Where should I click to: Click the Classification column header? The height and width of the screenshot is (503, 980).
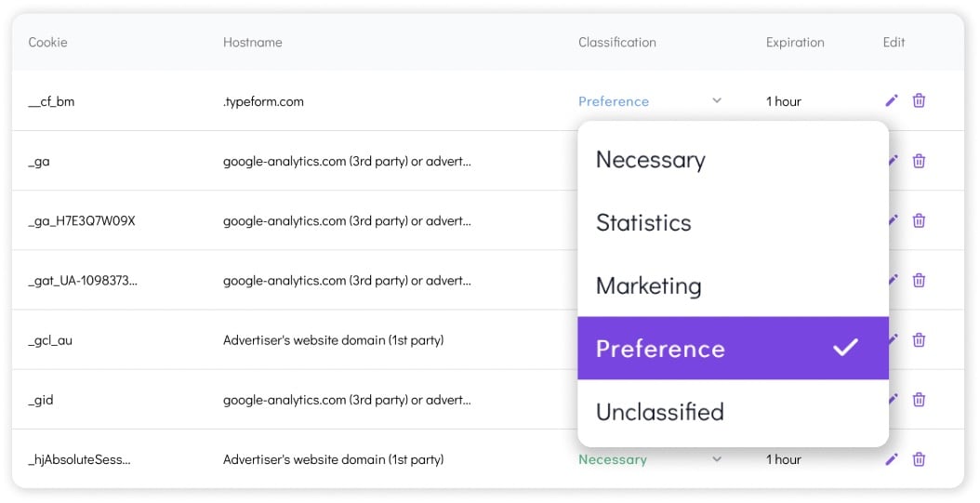616,42
